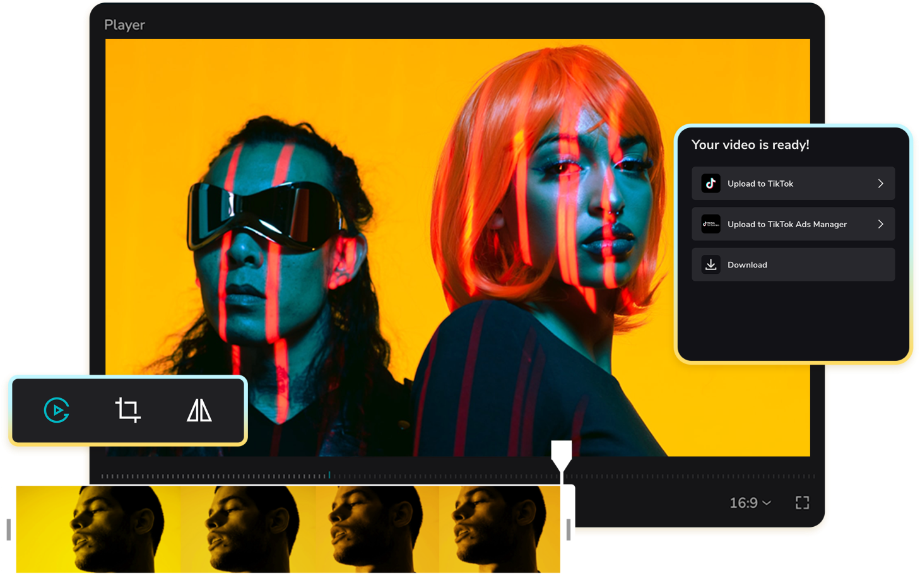Click the left trim handle of the clip

[x=8, y=529]
